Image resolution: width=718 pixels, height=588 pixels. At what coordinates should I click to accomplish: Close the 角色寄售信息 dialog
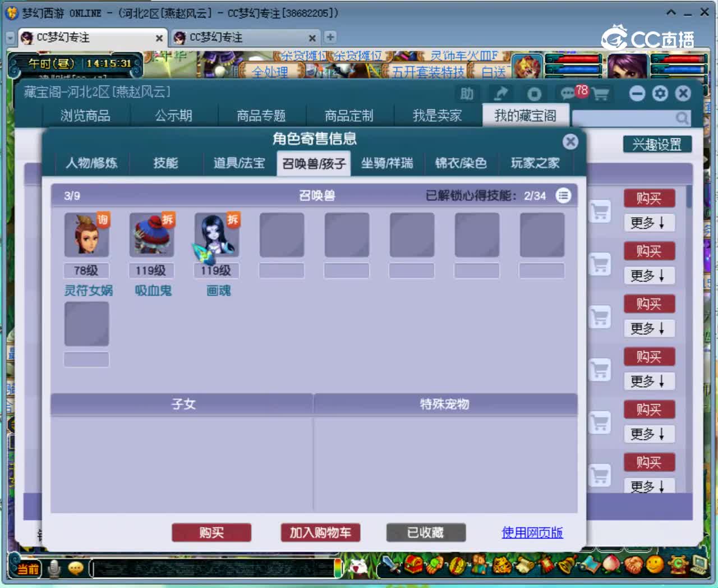coord(570,141)
